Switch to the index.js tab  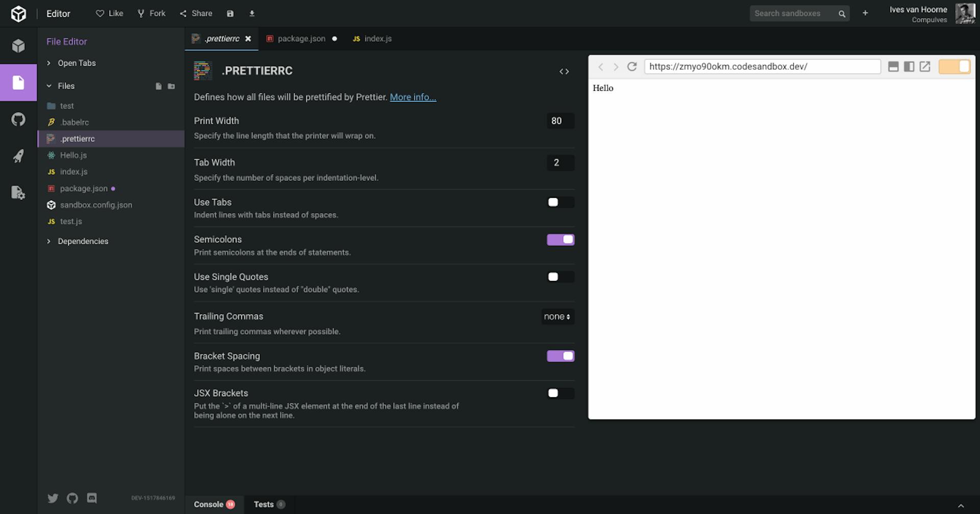[378, 38]
